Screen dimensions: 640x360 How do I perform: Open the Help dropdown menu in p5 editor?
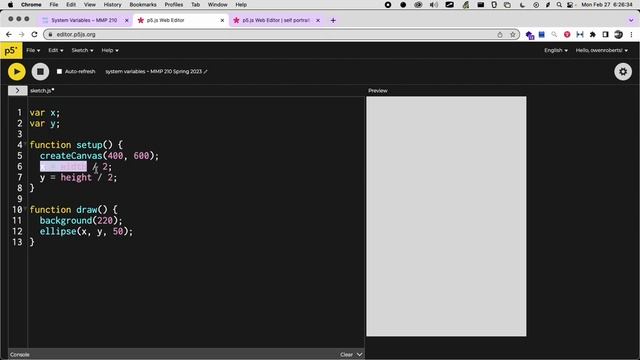point(110,51)
